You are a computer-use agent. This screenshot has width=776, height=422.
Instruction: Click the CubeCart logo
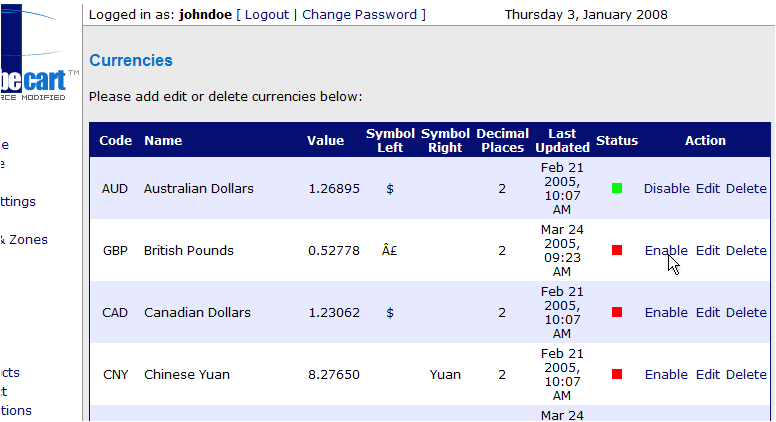pos(34,53)
